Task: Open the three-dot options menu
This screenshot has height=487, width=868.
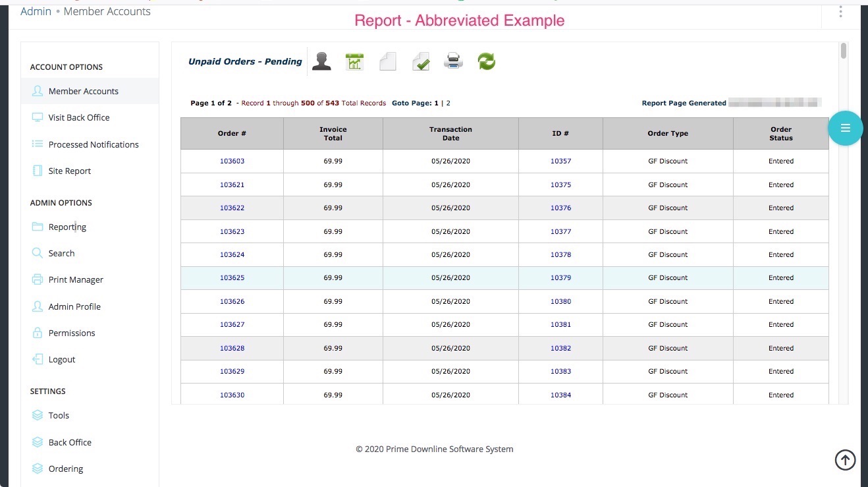Action: point(841,12)
